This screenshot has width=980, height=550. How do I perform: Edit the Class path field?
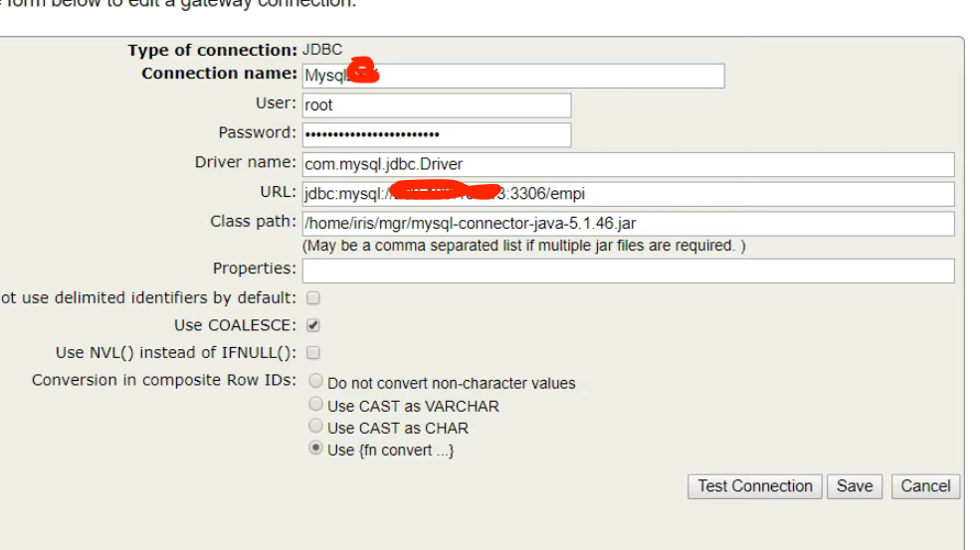(x=627, y=223)
